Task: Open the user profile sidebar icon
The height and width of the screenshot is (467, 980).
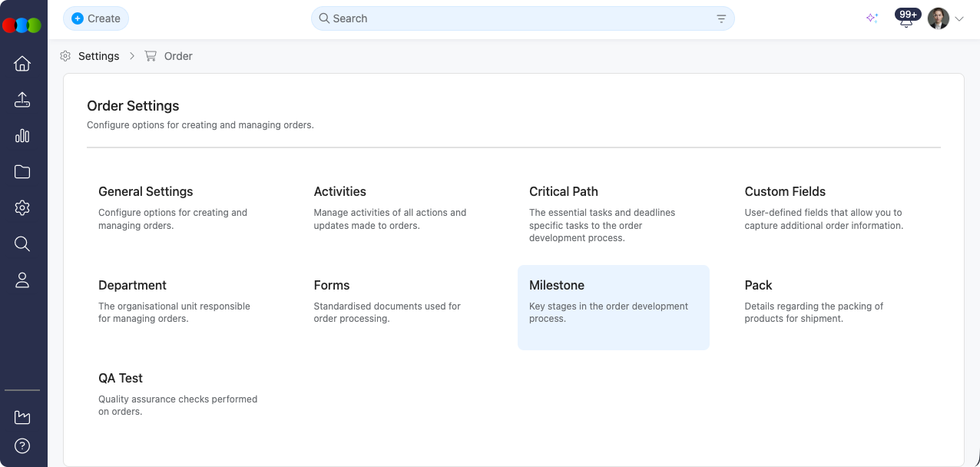Action: (22, 280)
